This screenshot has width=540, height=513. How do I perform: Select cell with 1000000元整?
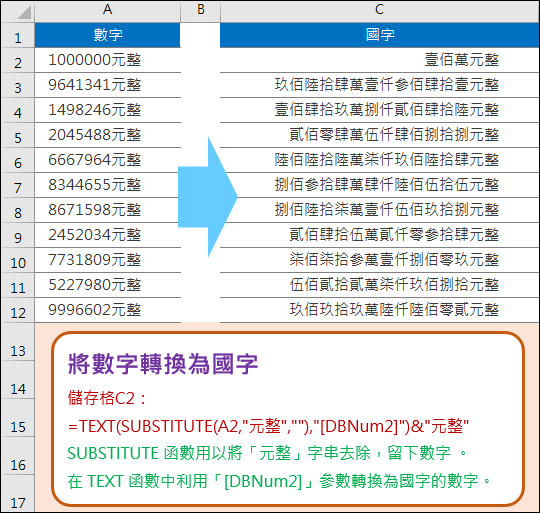point(107,60)
